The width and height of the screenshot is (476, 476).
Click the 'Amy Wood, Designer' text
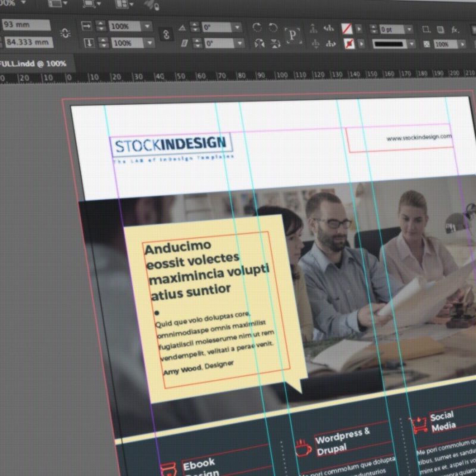click(x=198, y=367)
